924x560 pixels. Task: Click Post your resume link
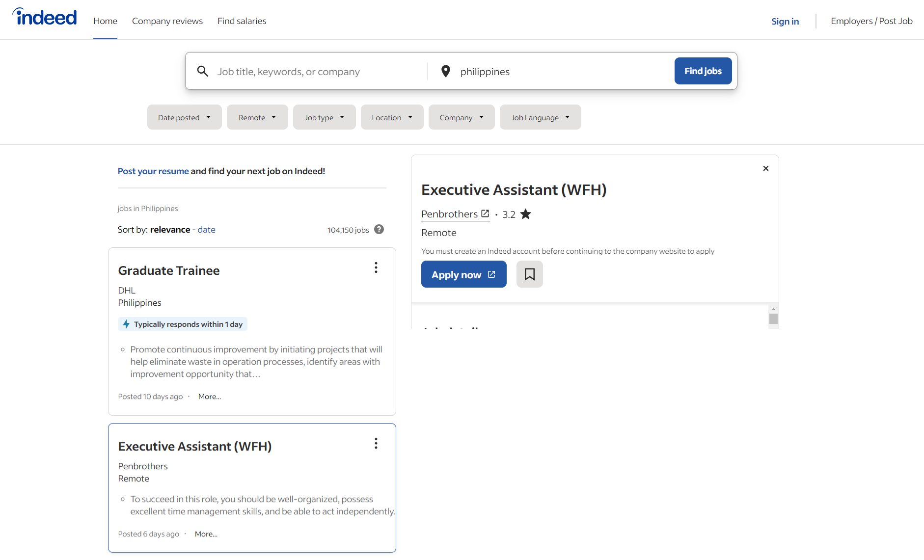point(153,171)
